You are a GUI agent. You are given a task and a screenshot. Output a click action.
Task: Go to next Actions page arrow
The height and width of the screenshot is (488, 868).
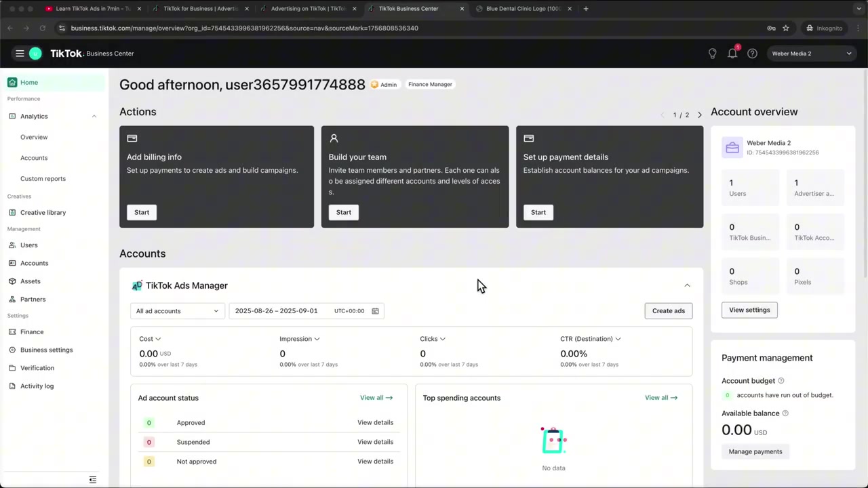pyautogui.click(x=700, y=115)
